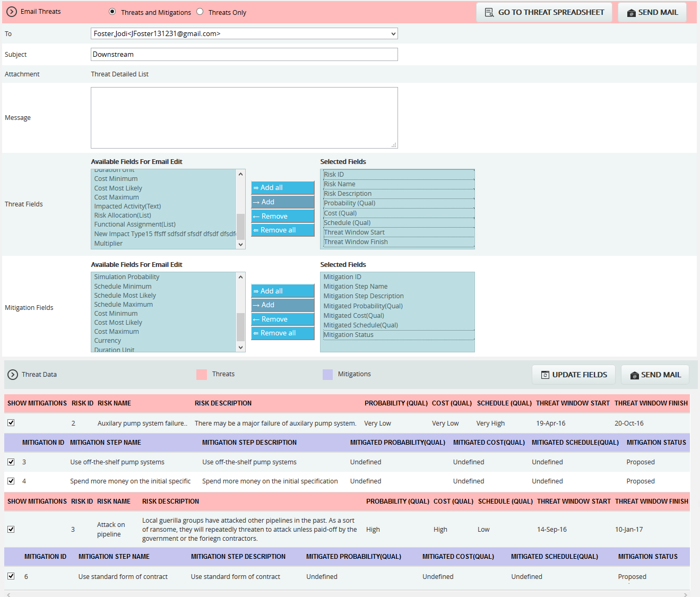The height and width of the screenshot is (597, 700).
Task: Select Mitigation Status selected field
Action: 398,335
